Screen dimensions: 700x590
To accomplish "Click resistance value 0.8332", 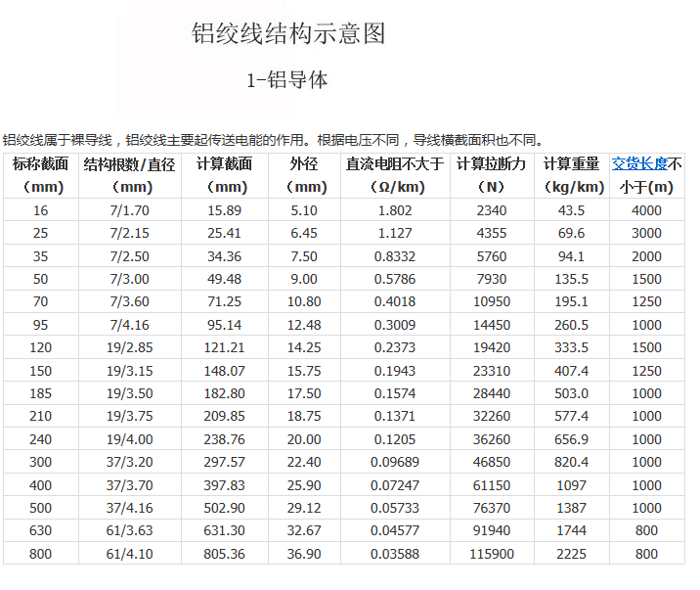I will pyautogui.click(x=395, y=256).
